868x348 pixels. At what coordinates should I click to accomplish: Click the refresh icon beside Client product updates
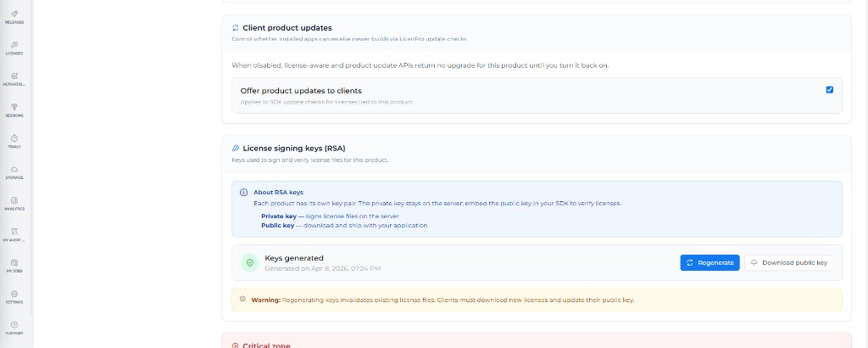pos(236,28)
